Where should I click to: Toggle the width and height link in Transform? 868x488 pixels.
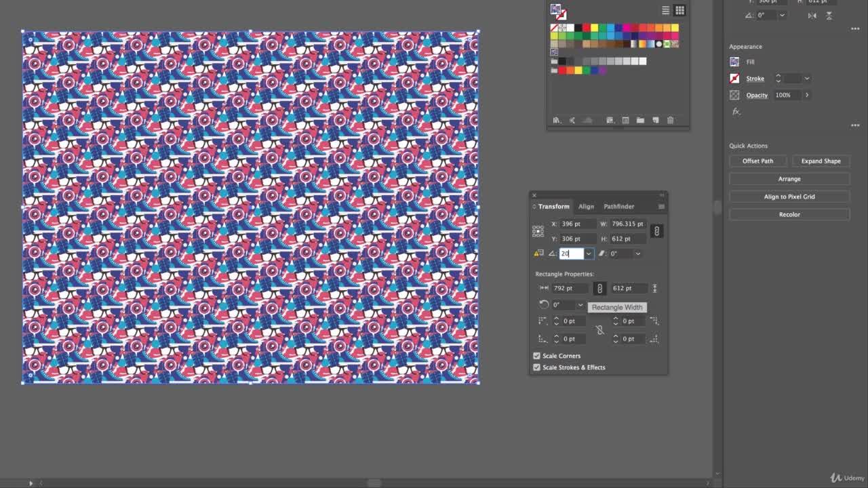point(656,231)
